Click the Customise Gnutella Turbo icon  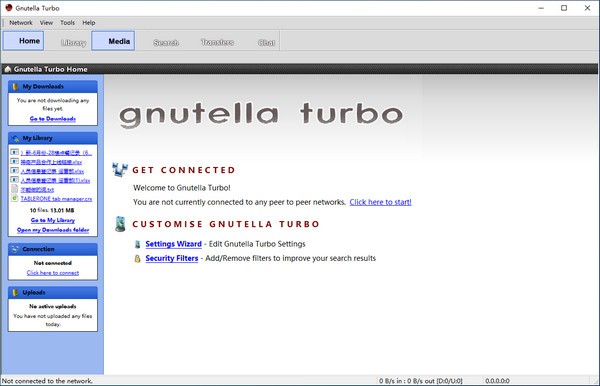(x=120, y=224)
